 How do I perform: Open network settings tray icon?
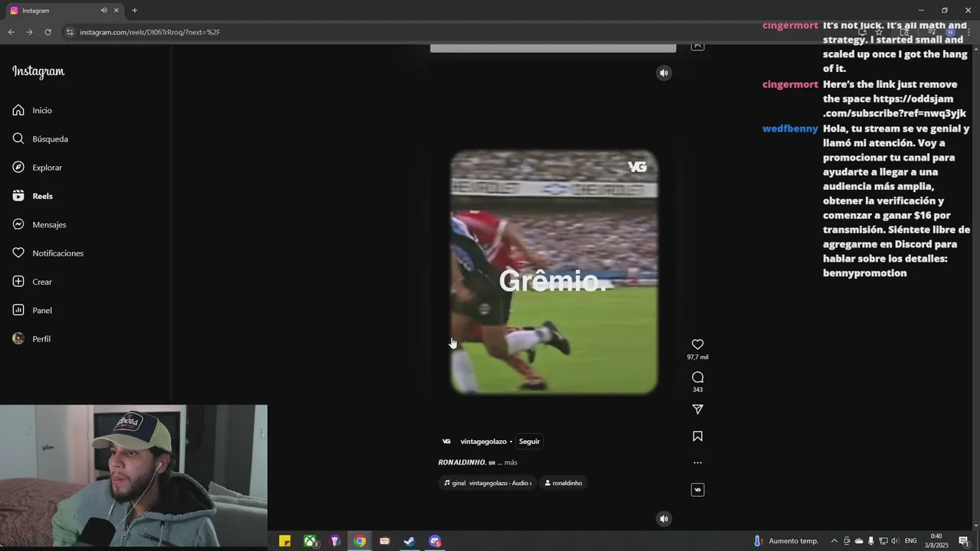(x=883, y=541)
